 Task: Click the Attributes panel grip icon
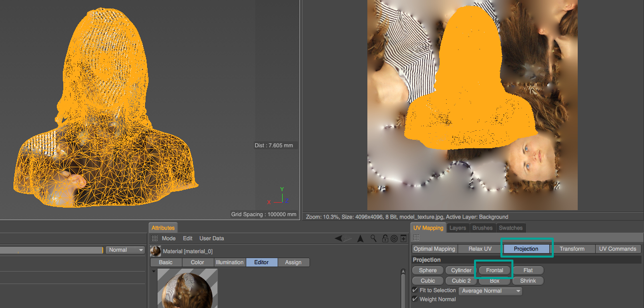tap(155, 239)
